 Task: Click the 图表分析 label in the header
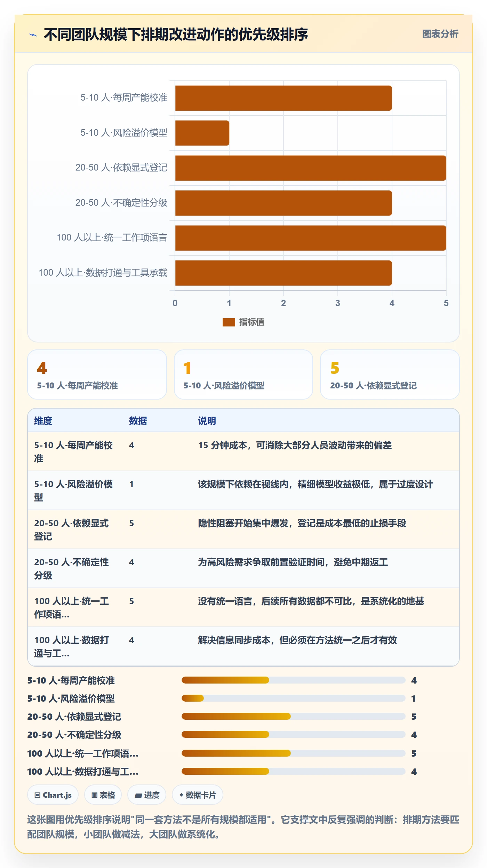440,34
